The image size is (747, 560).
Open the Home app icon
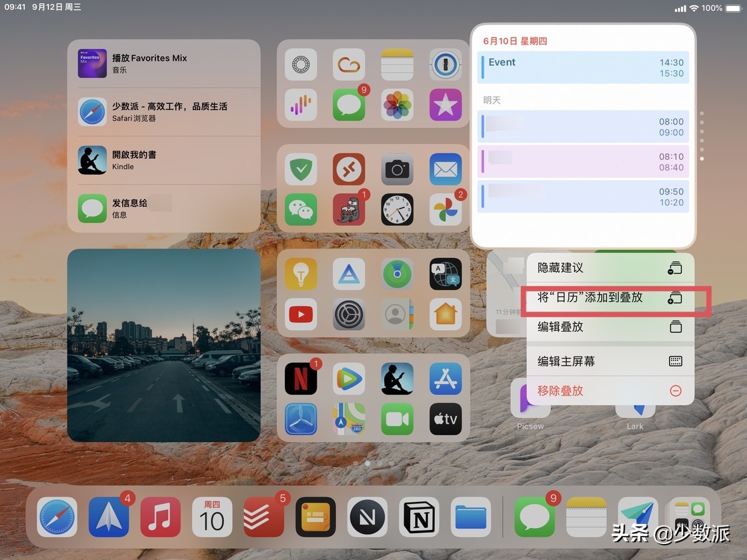pyautogui.click(x=446, y=314)
